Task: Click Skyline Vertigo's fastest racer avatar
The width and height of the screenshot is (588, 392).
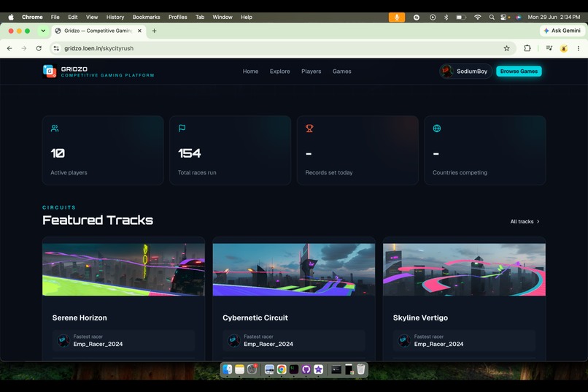Action: click(404, 341)
